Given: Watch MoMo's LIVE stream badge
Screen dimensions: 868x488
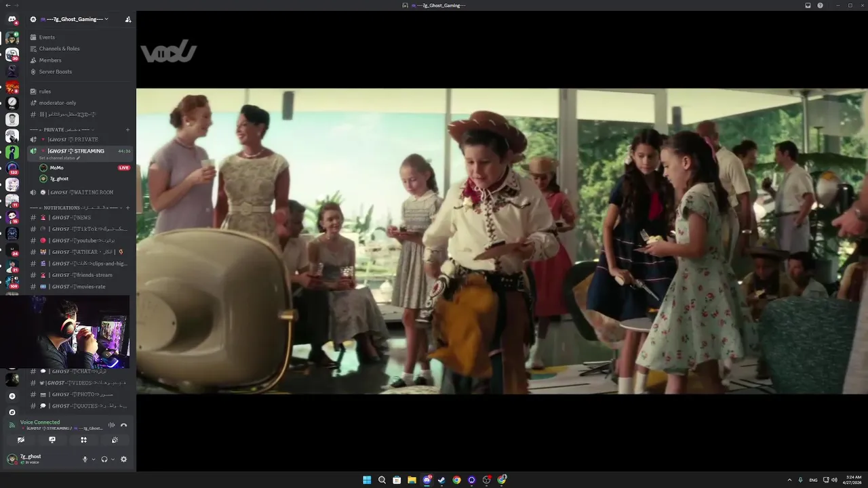Looking at the screenshot, I should [x=123, y=167].
